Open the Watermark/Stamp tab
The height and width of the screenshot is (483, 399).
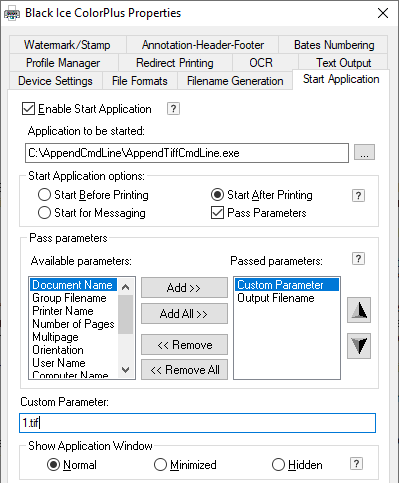coord(67,45)
